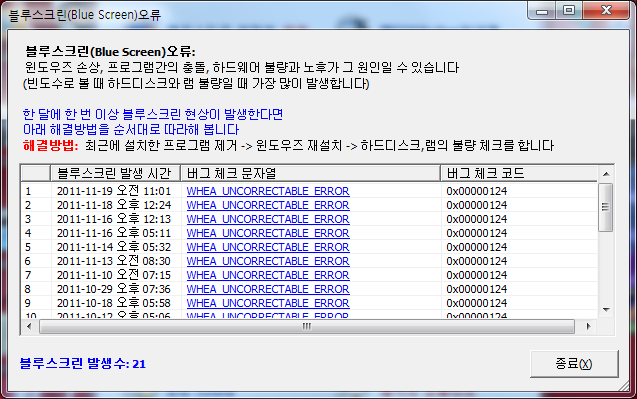Click code 0x00000124 in row 9
Viewport: 637px width, 399px height.
coord(477,303)
